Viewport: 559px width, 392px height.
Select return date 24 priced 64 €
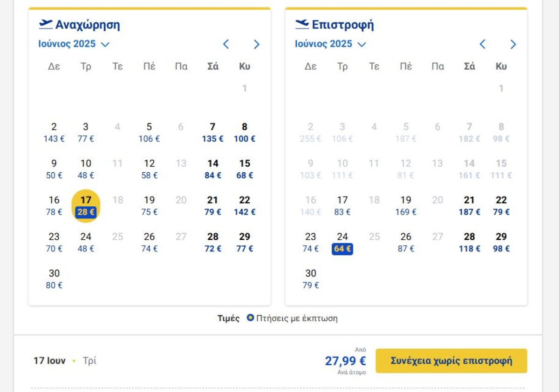pyautogui.click(x=342, y=243)
